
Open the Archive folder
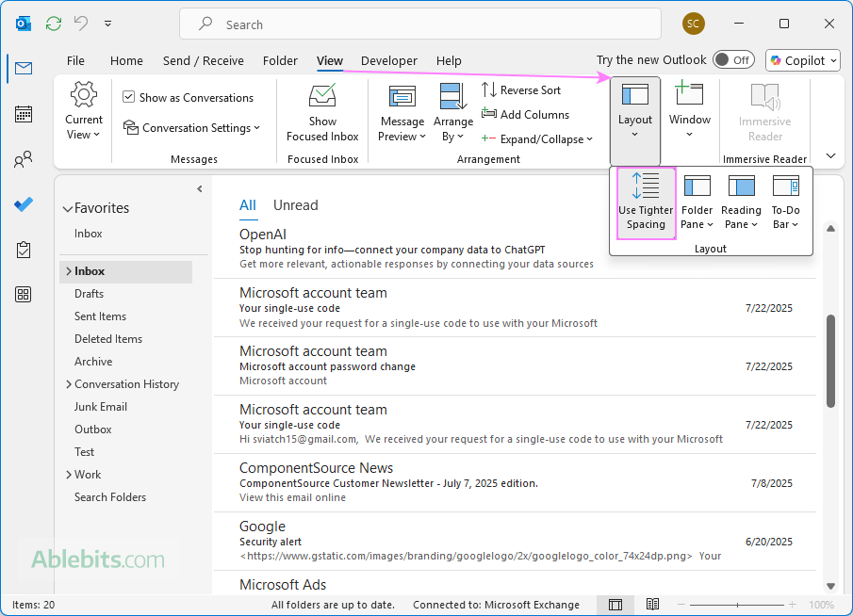coord(93,362)
